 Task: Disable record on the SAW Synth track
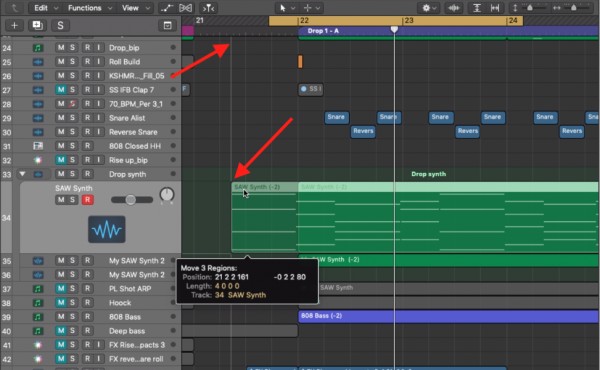[88, 200]
